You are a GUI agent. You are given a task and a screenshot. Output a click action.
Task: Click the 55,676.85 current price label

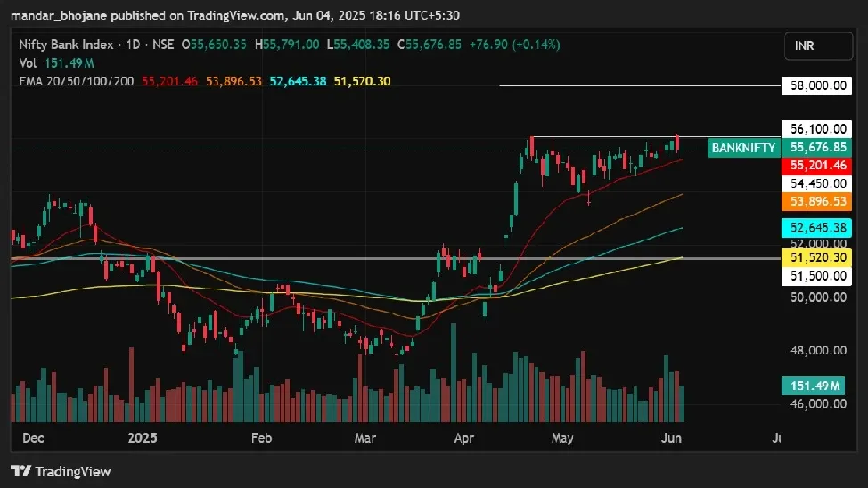(816, 147)
